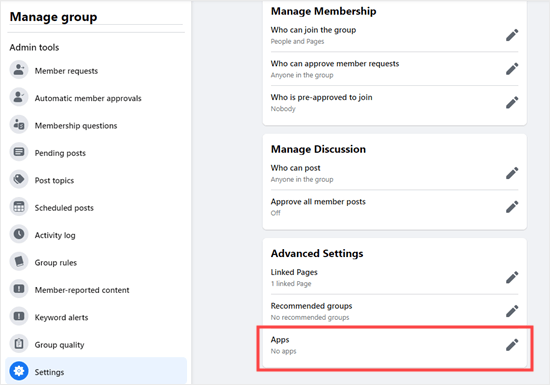
Task: Click 'Apps' setting label
Action: point(280,340)
